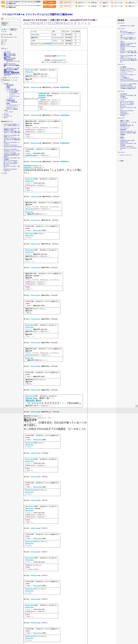The image size is (138, 644).
Task: Open ※工事中 link in update history
Action: pos(123,49)
